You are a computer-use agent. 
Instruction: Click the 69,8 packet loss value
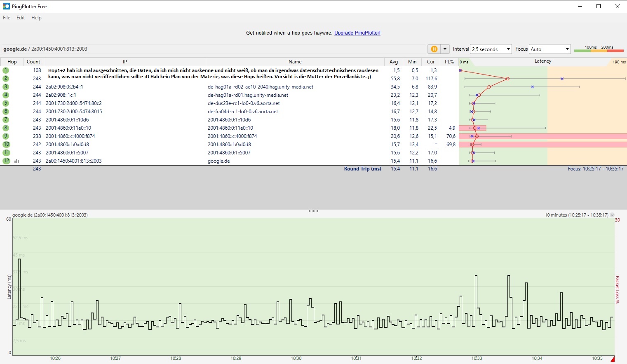pyautogui.click(x=451, y=145)
